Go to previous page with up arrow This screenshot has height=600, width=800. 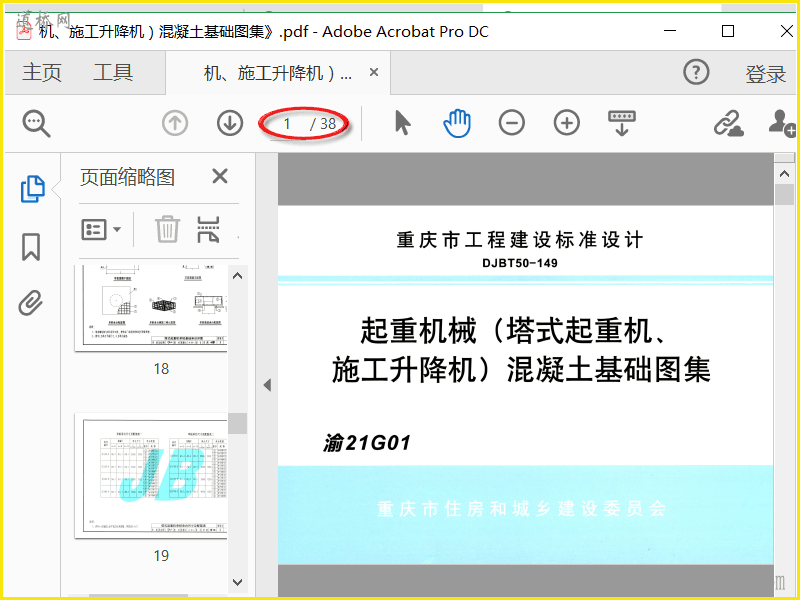[x=175, y=123]
